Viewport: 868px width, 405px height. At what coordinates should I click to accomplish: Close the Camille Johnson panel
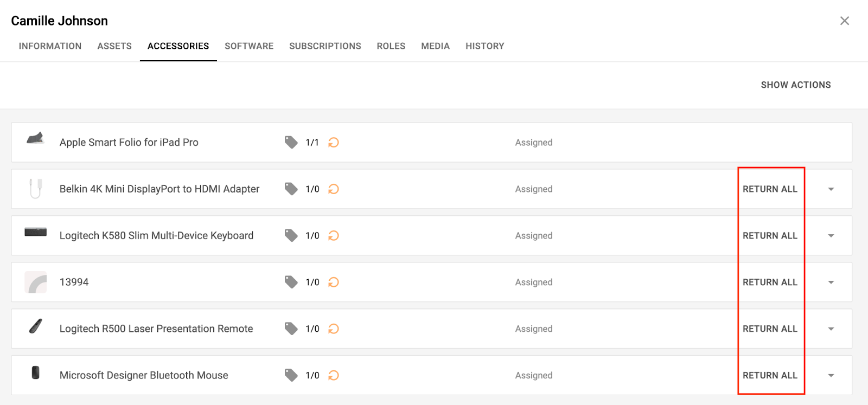coord(845,21)
